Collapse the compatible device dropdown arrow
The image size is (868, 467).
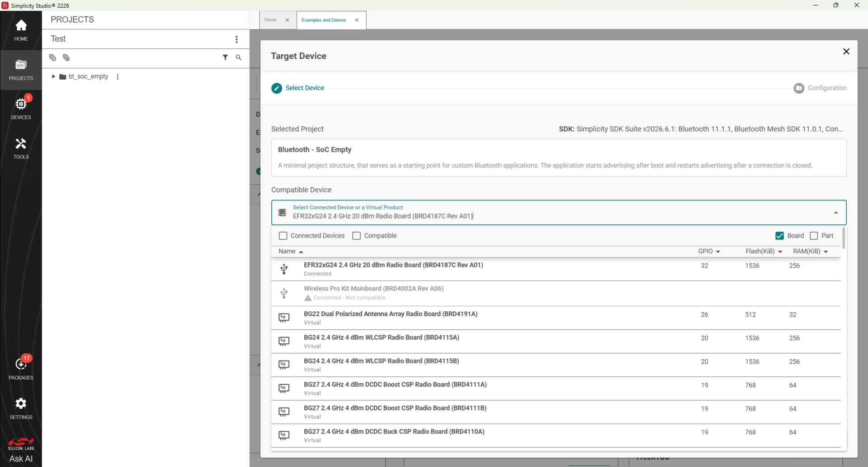pyautogui.click(x=836, y=213)
